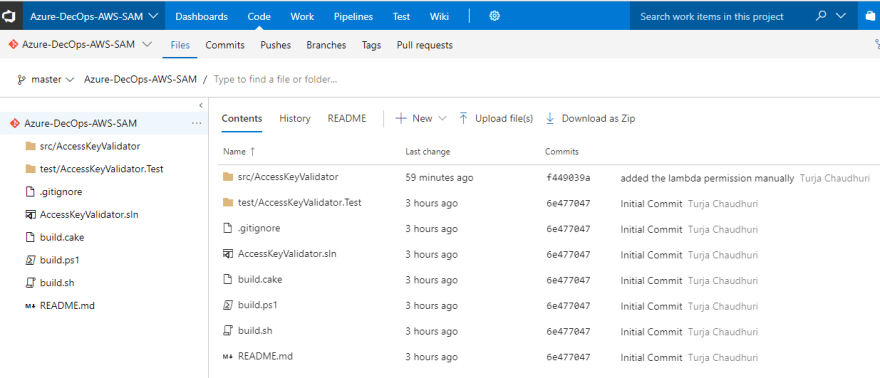Click the Azure DevOps logo icon
This screenshot has height=378, width=880.
tap(8, 16)
